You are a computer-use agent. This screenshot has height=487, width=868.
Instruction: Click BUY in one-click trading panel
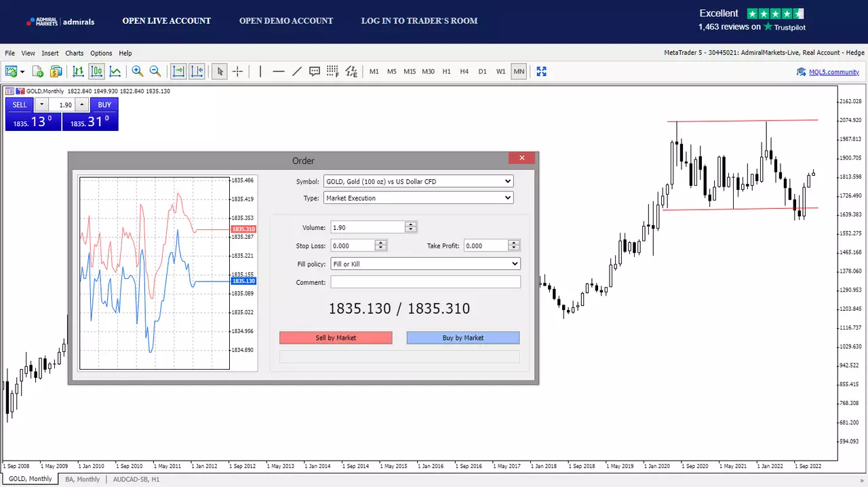coord(104,105)
